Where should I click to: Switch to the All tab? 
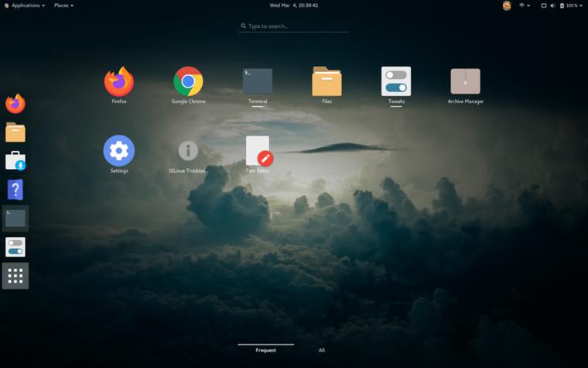point(322,350)
